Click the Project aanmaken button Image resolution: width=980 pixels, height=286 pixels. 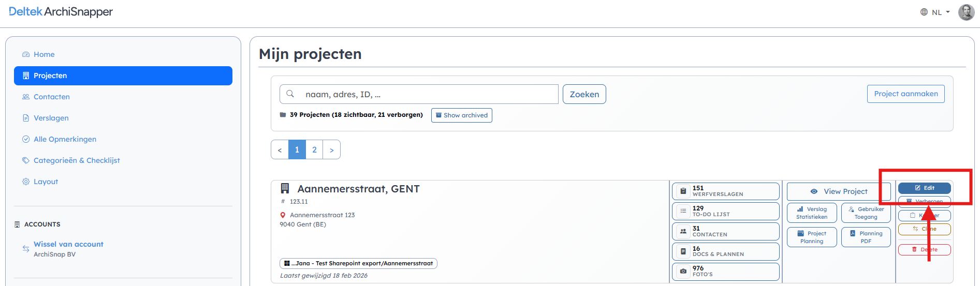[x=906, y=94]
